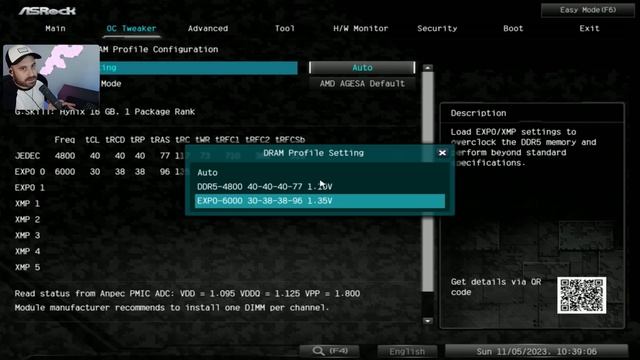This screenshot has height=360, width=640.
Task: Click scrollbar down arrow
Action: pyautogui.click(x=428, y=321)
